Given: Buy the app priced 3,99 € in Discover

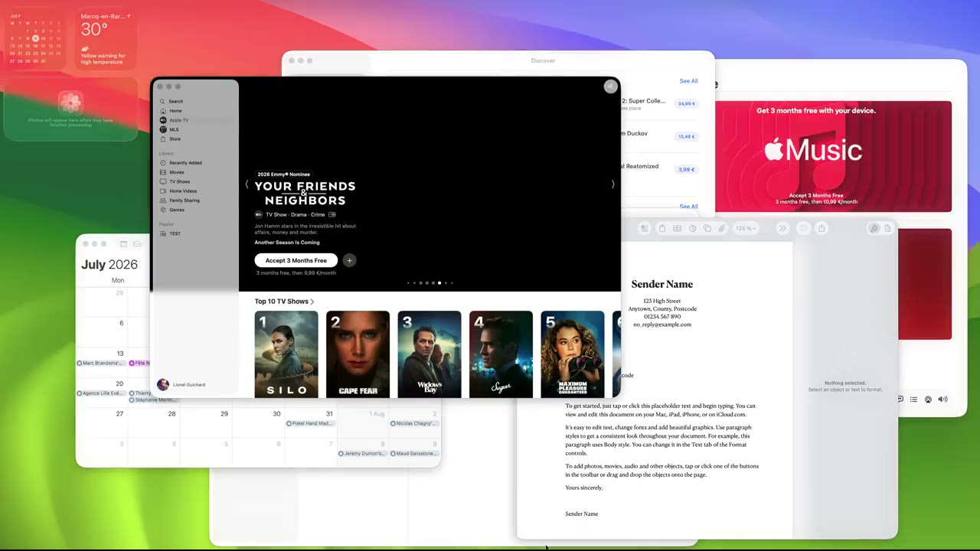Looking at the screenshot, I should 686,169.
